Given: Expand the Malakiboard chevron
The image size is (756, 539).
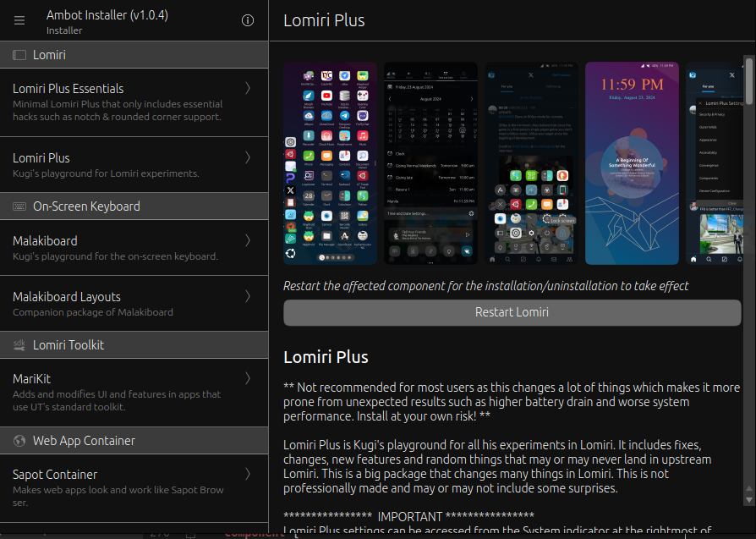Looking at the screenshot, I should (248, 240).
